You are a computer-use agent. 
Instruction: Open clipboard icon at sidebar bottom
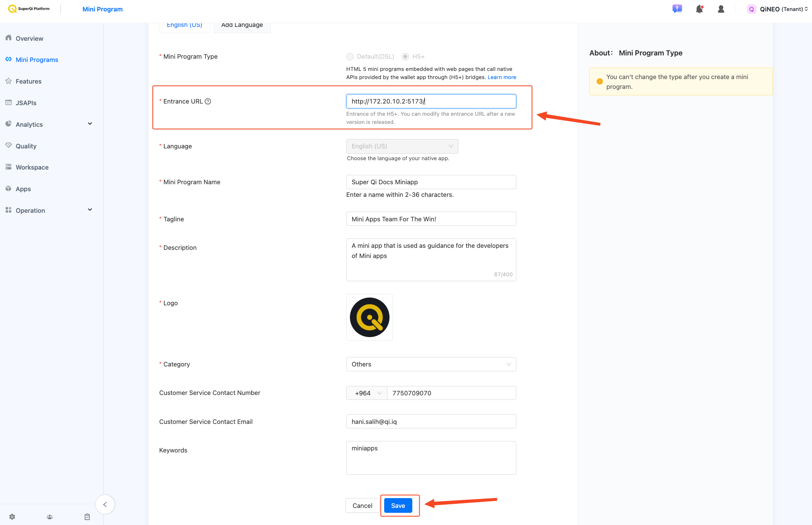(87, 517)
